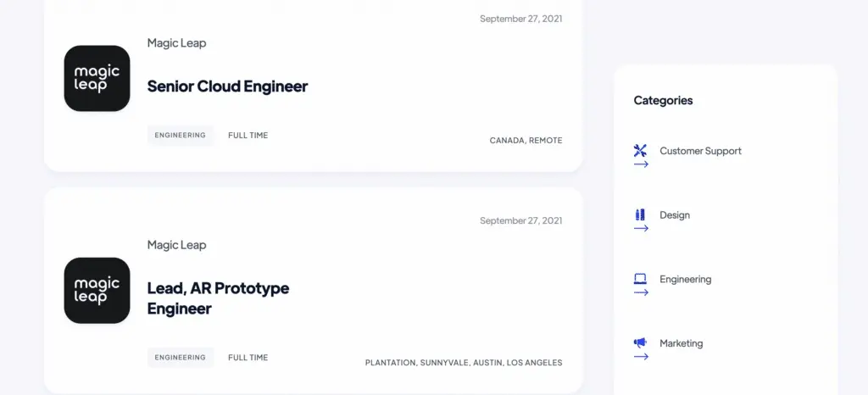Click the arrow under Design category

(641, 229)
